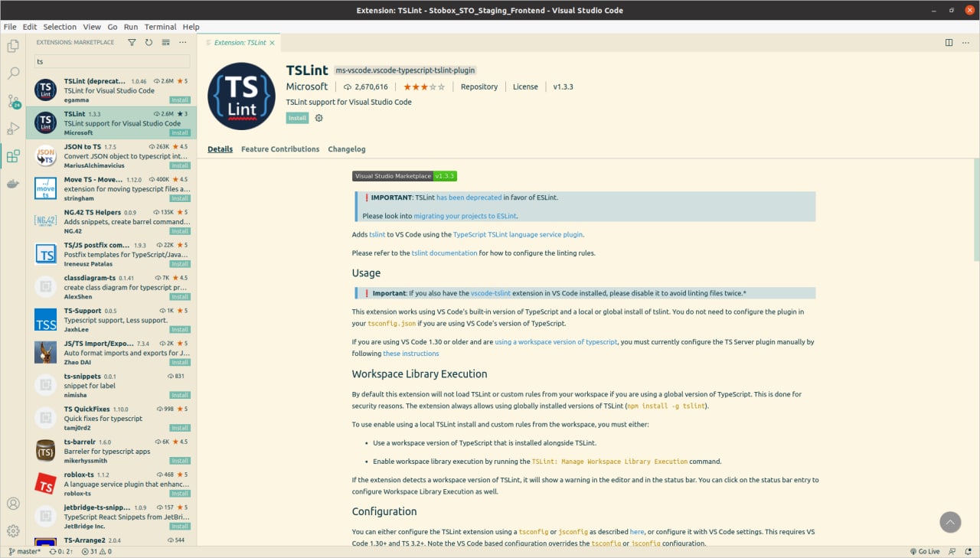The width and height of the screenshot is (980, 558).
Task: Open the Search view in activity bar
Action: pos(13,73)
